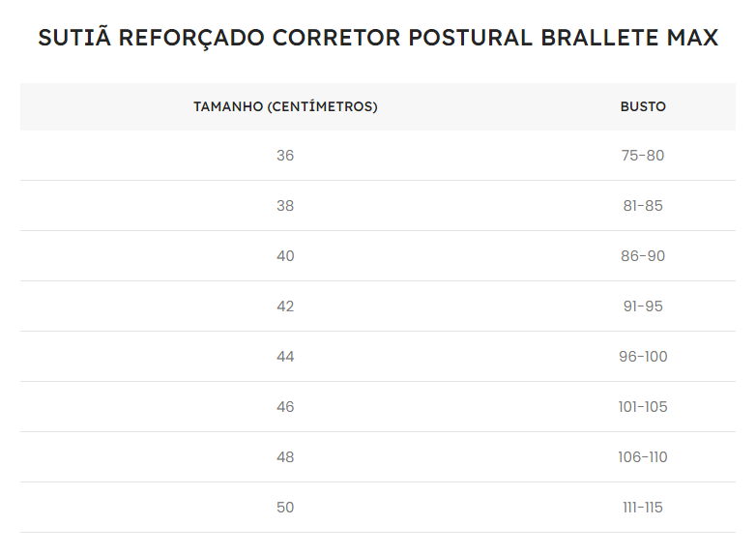
Task: Select size 46 cell
Action: pos(285,407)
